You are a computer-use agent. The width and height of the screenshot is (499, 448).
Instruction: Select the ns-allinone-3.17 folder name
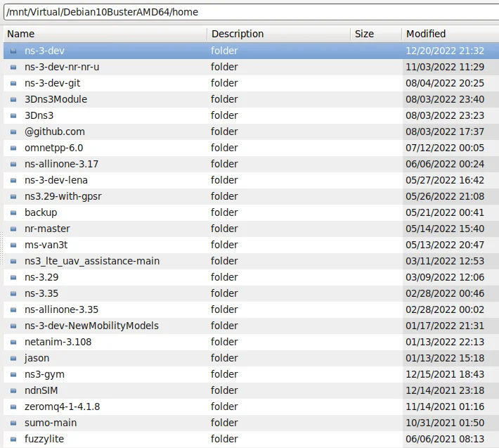[61, 164]
